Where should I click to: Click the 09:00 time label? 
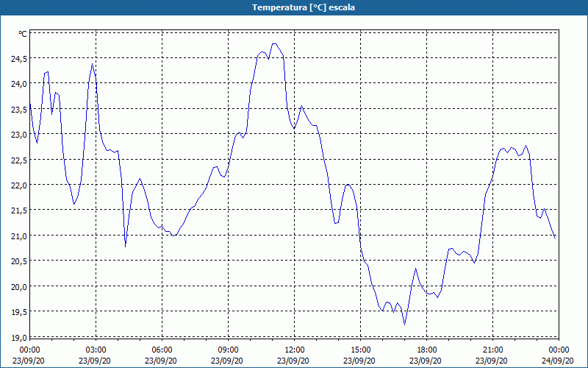pyautogui.click(x=228, y=350)
